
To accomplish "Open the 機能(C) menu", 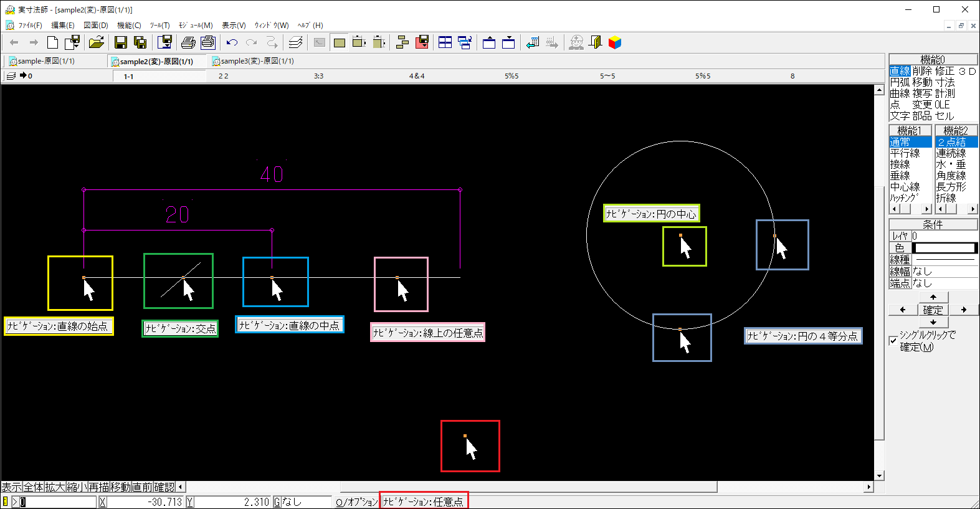I will coord(129,26).
